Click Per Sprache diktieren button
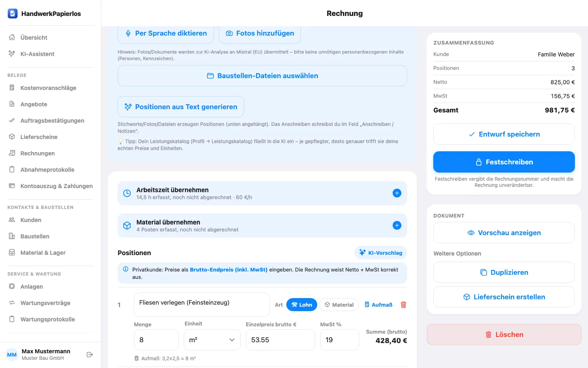 [x=166, y=34]
